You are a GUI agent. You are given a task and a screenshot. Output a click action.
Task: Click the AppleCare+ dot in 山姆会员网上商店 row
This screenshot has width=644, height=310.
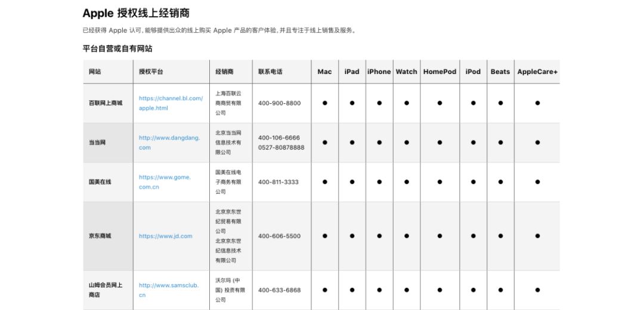pos(537,290)
